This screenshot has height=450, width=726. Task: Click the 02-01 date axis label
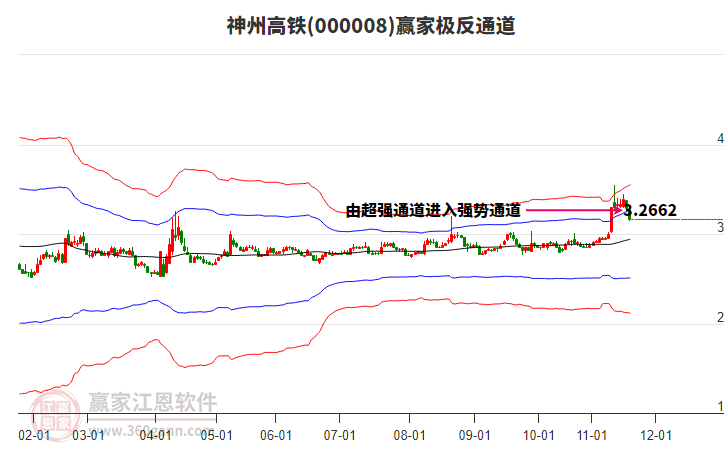[34, 436]
